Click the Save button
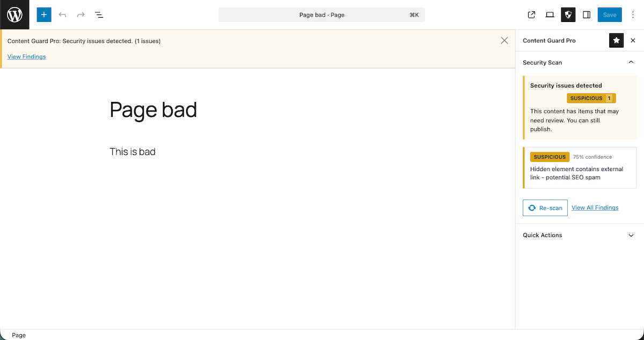 (610, 14)
